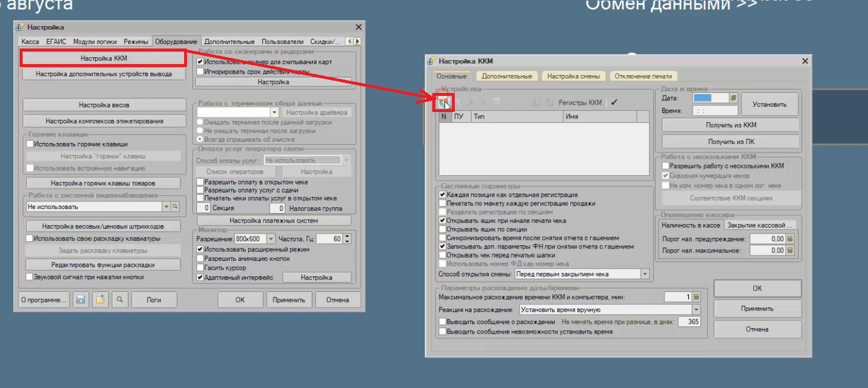Click magnifier icon beside video surveillance dropdown
The height and width of the screenshot is (388, 868).
[x=175, y=206]
